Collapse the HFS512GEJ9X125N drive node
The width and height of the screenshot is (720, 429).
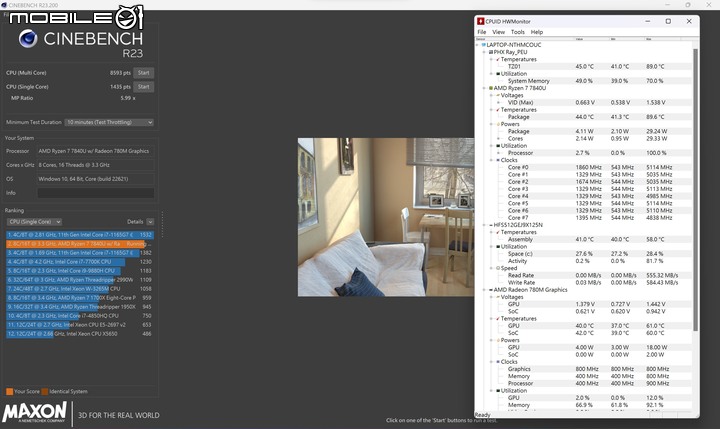pos(484,225)
